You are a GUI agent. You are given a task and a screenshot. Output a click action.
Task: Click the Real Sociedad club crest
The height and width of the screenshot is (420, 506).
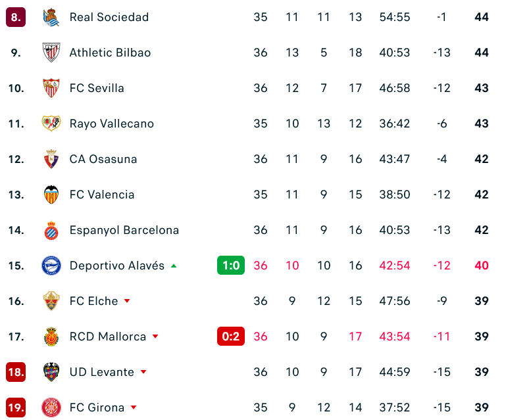coord(51,17)
